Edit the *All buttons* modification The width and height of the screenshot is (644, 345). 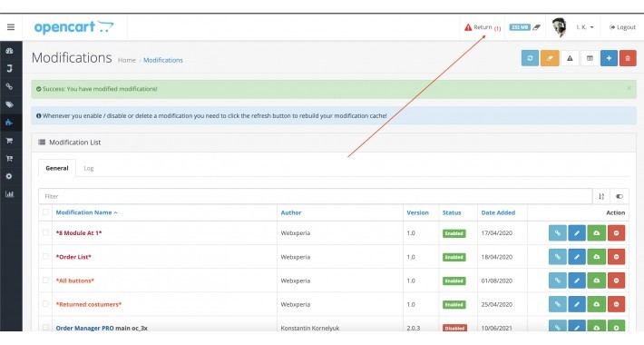[x=577, y=281]
